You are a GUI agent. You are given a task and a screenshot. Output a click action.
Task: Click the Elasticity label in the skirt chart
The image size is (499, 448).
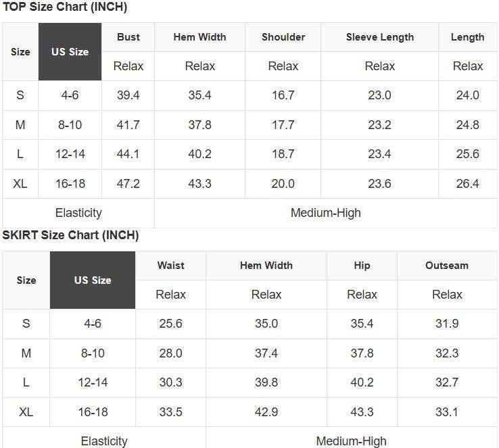pos(104,441)
